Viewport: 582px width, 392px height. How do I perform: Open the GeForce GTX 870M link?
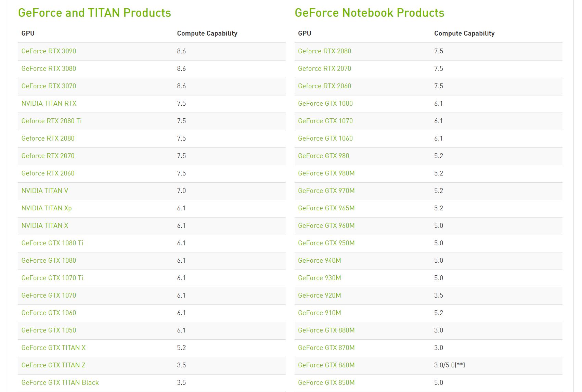326,348
